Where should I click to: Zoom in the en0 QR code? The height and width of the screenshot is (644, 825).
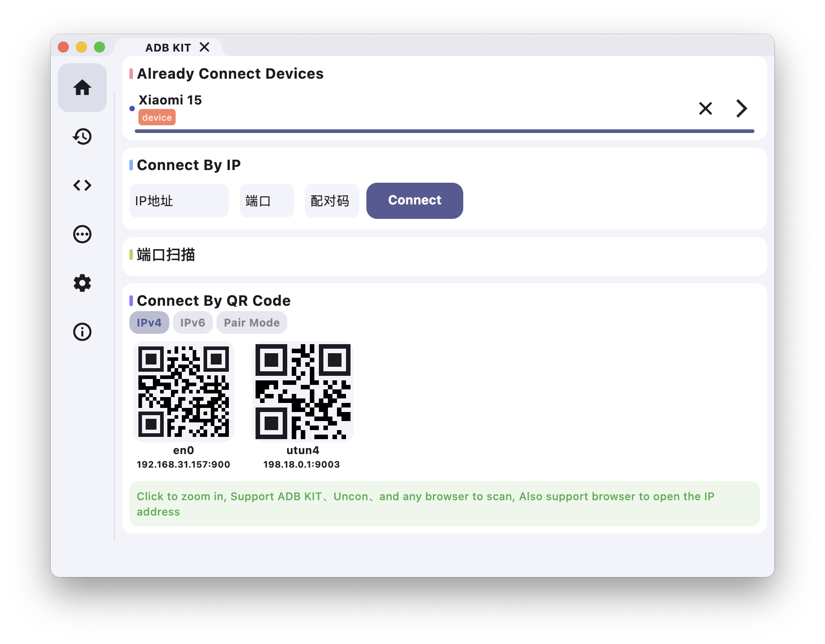tap(183, 392)
